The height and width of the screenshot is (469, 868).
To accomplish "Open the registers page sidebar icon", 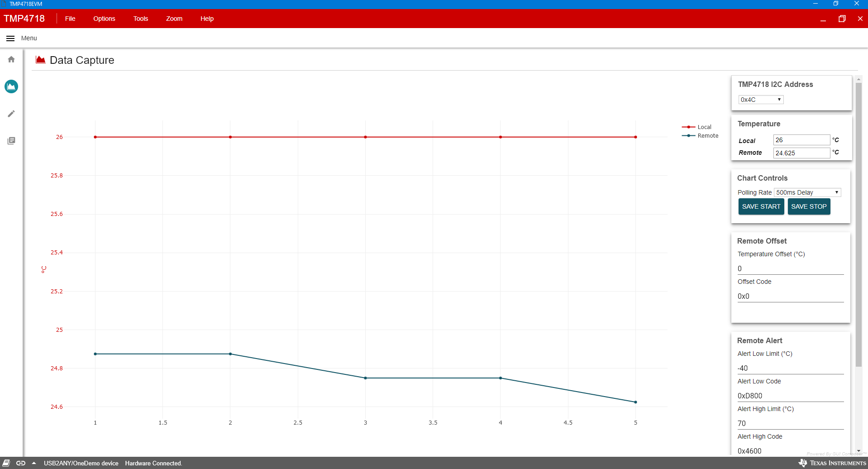I will coord(11,141).
